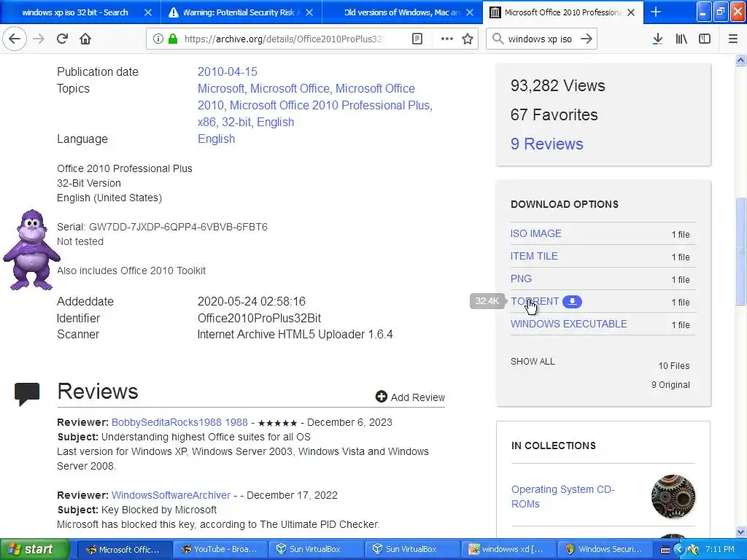This screenshot has height=560, width=747.
Task: Click the 7:11 PM taskbar clock
Action: pos(720,549)
